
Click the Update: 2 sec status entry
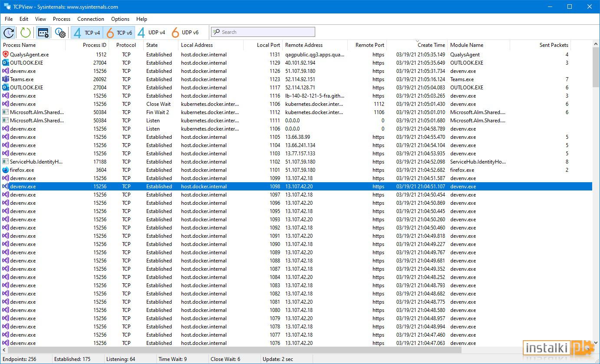[278, 359]
